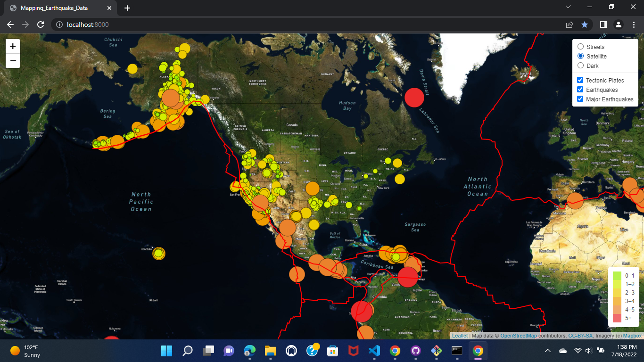Image resolution: width=644 pixels, height=362 pixels.
Task: Open the tab search dropdown arrow
Action: click(568, 7)
